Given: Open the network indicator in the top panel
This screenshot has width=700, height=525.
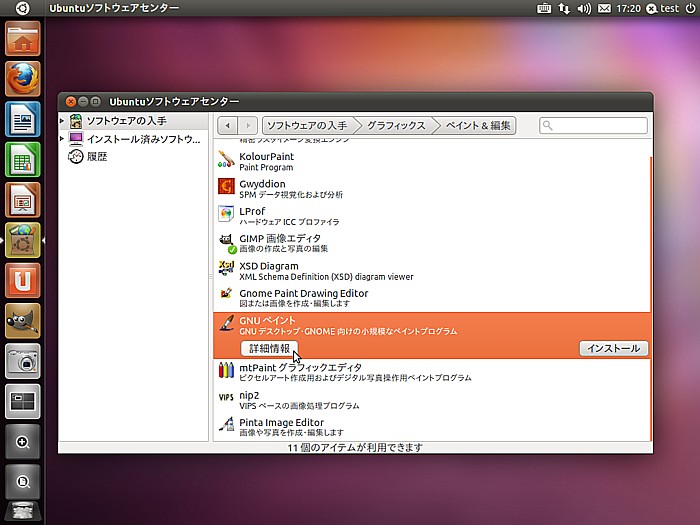Looking at the screenshot, I should pyautogui.click(x=564, y=8).
